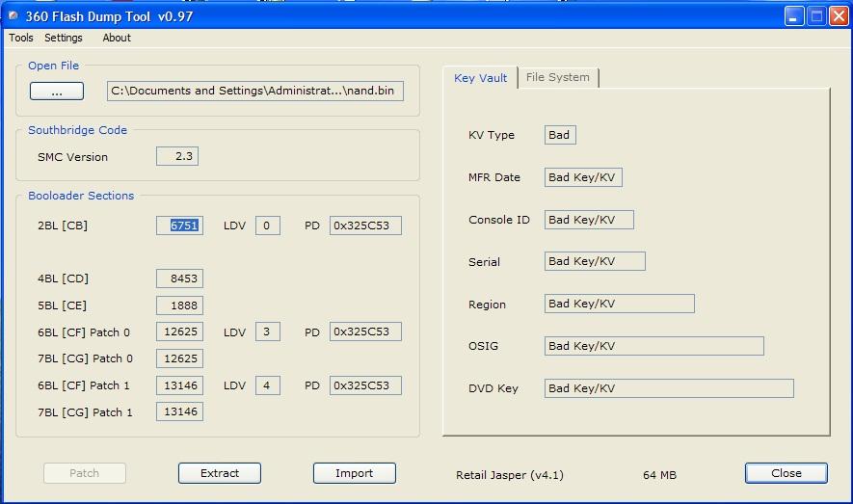Click the Close button at bottom right
Screen dimensions: 853x504
[x=786, y=473]
